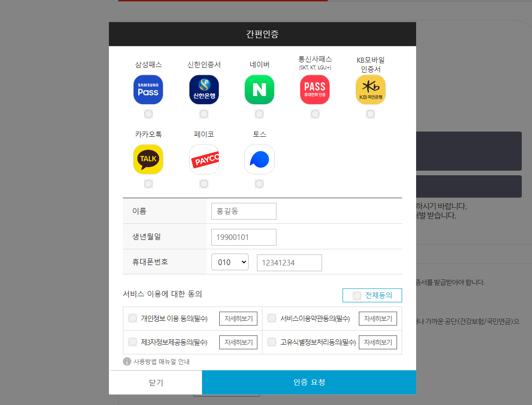Open 자세히보기 for 서비스이용약관동의

click(378, 319)
